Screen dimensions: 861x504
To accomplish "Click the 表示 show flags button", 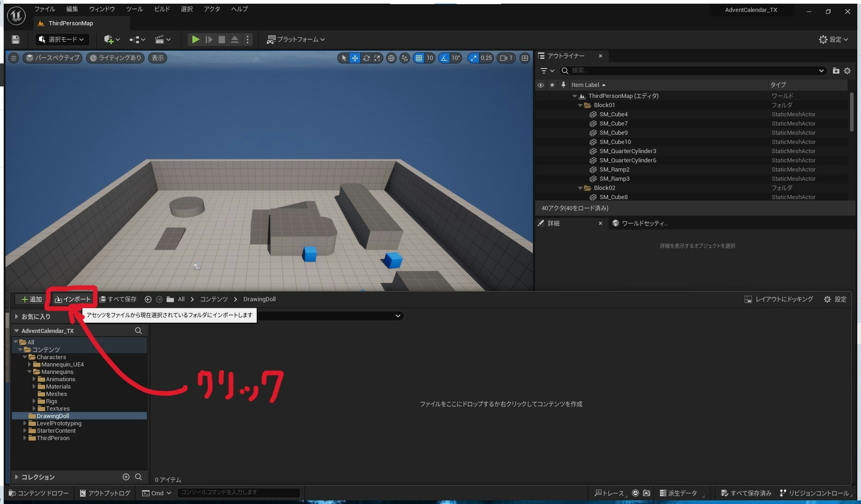I will pyautogui.click(x=158, y=58).
